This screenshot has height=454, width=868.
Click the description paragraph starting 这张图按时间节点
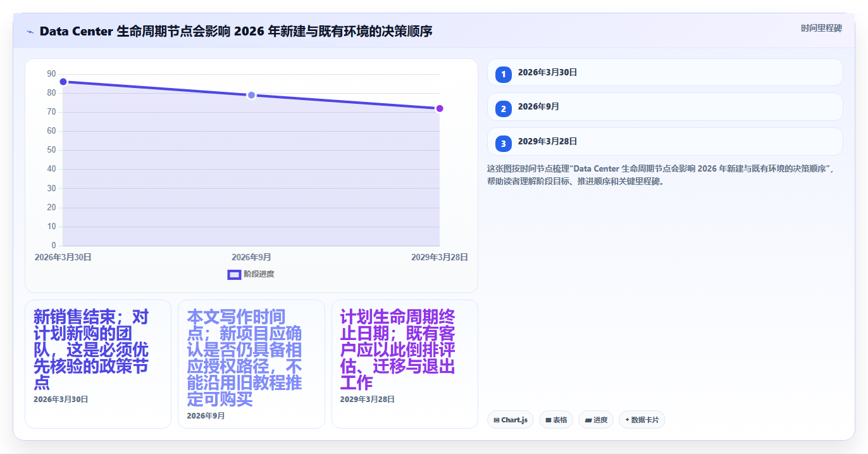[661, 175]
